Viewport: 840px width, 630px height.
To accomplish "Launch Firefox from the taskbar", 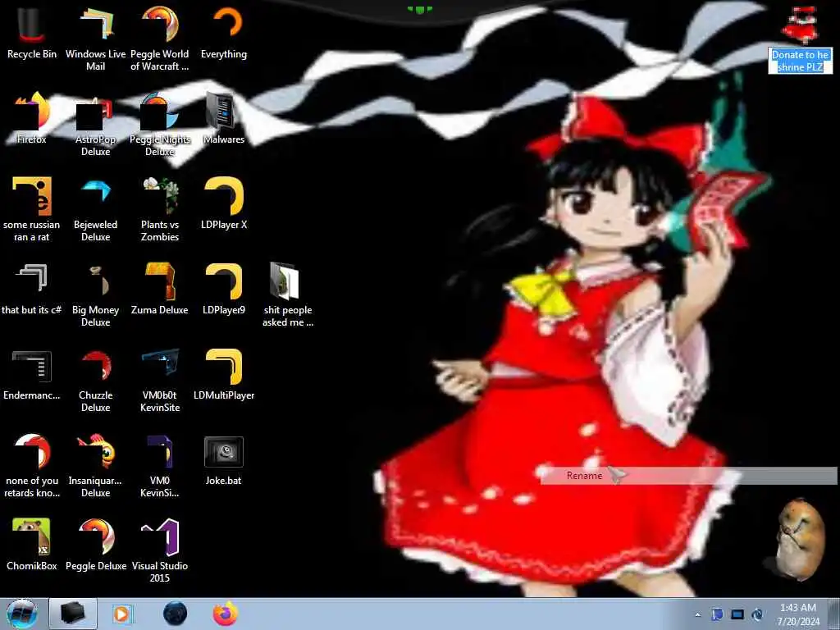I will (x=226, y=614).
